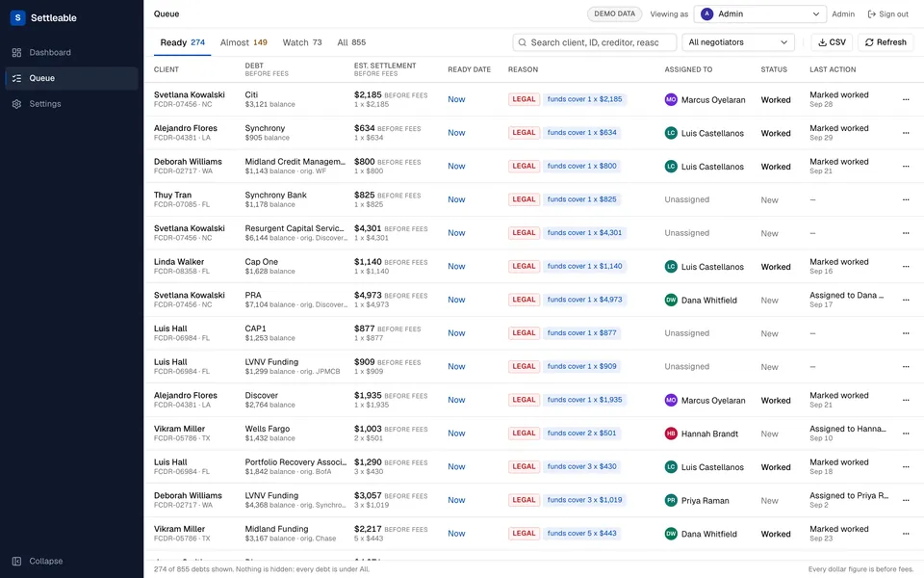Click the Sign out link
This screenshot has height=578, width=924.
[x=887, y=14]
